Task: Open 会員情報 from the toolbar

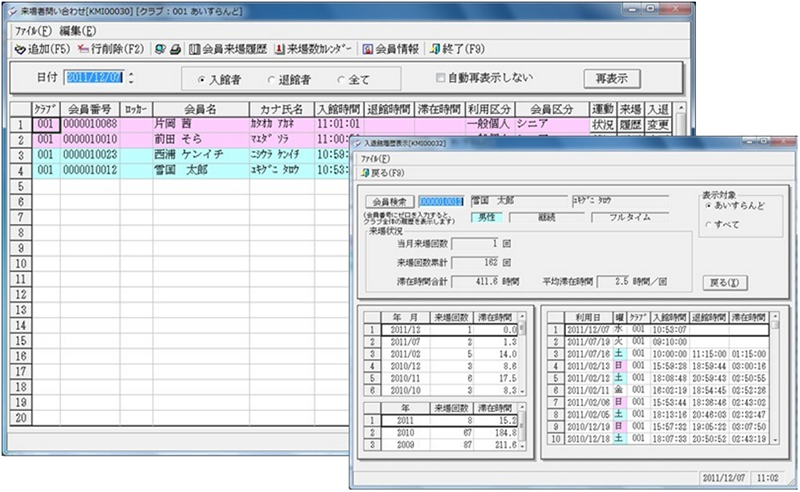Action: tap(390, 49)
